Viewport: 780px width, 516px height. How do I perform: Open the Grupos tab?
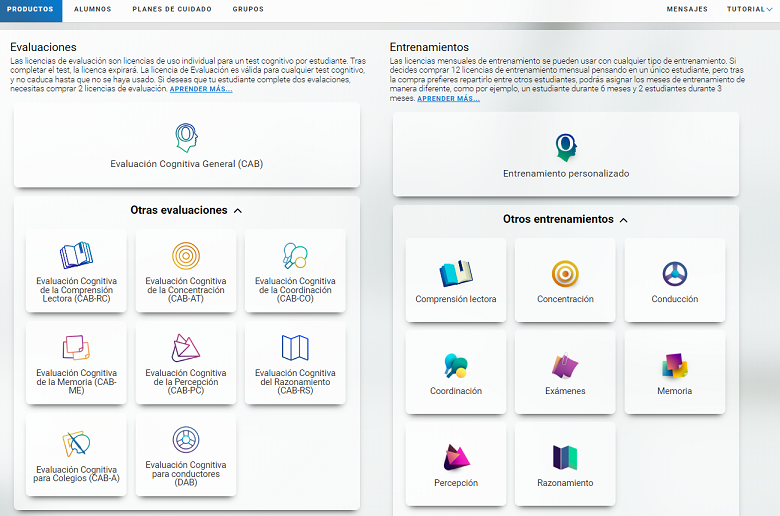(x=248, y=9)
